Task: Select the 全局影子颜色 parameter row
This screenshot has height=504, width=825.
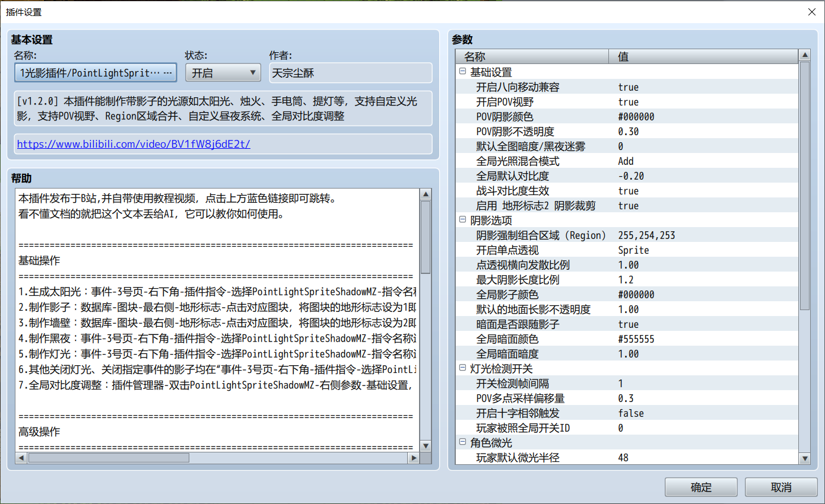Action: tap(627, 295)
